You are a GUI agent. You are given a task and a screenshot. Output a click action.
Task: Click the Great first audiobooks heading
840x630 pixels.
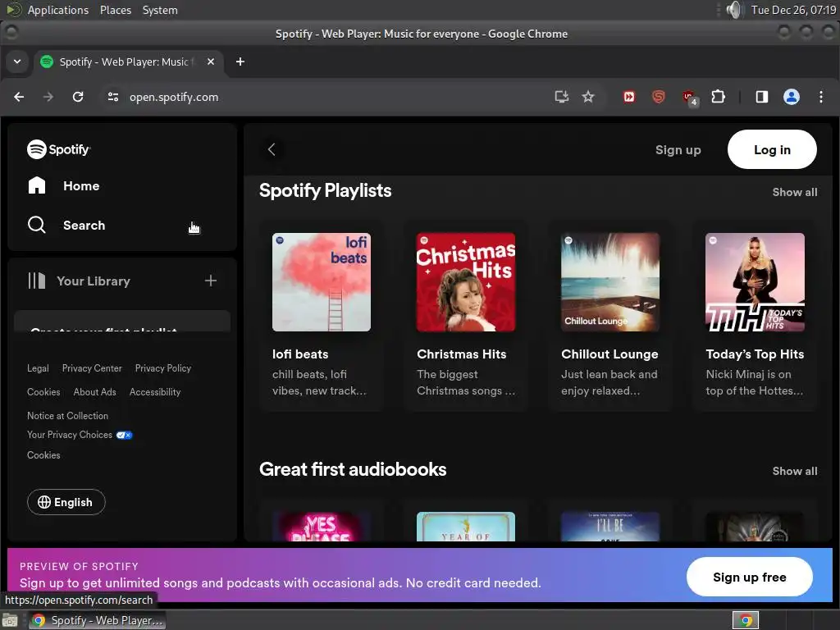tap(353, 469)
